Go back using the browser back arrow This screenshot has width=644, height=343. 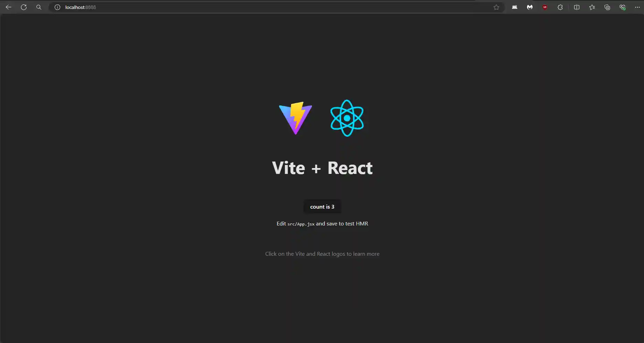(x=9, y=7)
